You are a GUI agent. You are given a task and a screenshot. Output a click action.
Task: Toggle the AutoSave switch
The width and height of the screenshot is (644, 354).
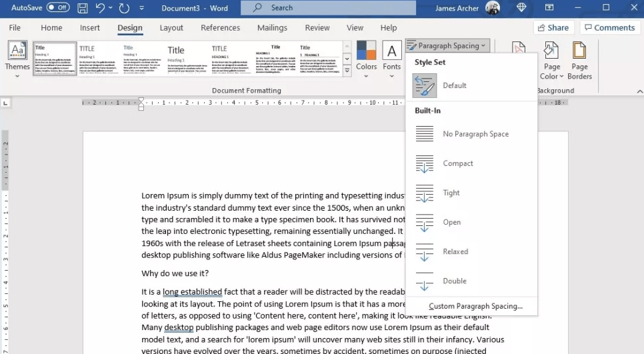click(x=58, y=7)
